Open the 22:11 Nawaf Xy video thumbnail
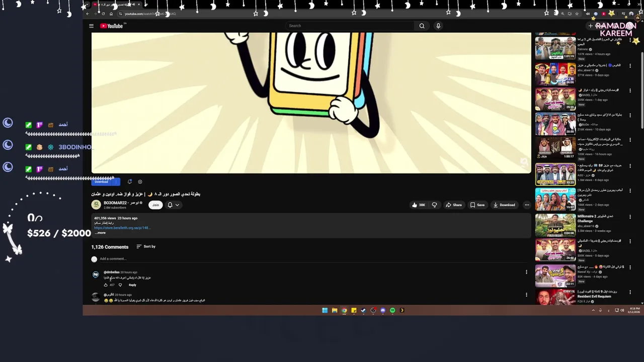 tap(555, 275)
